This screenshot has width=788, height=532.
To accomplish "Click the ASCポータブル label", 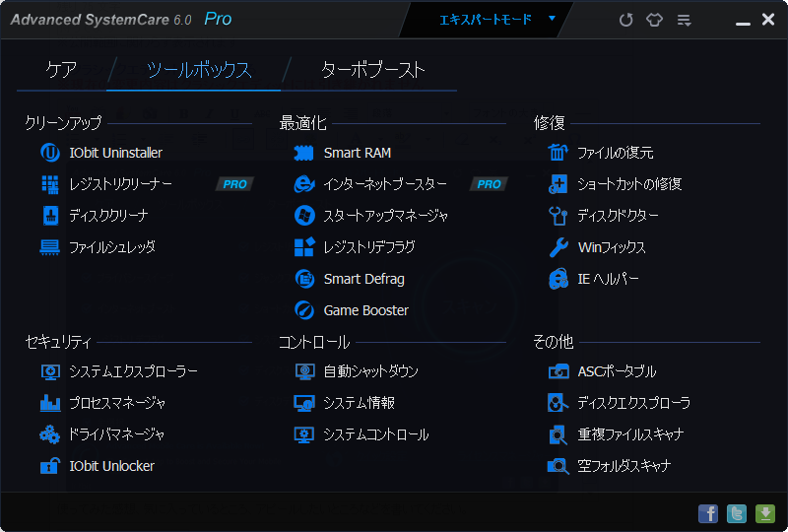I will point(617,371).
